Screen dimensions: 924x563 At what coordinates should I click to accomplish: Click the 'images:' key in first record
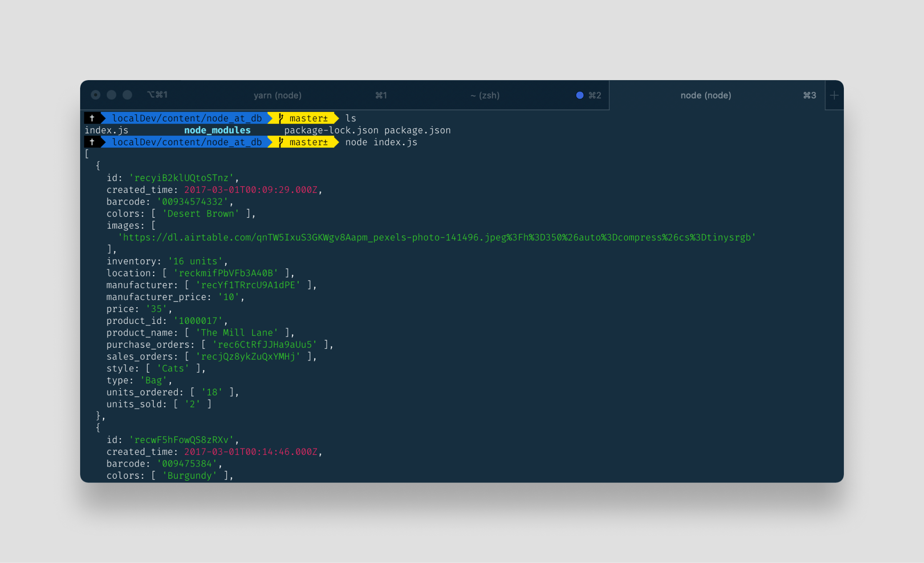point(126,225)
